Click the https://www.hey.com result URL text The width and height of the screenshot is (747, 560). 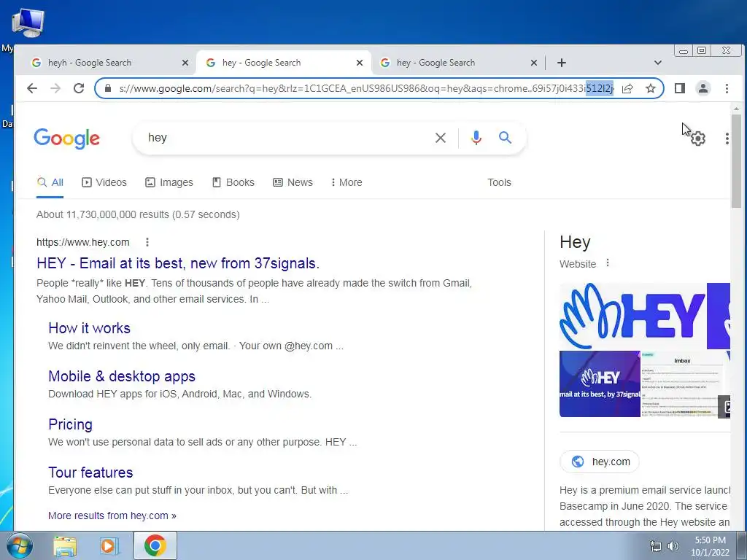(x=83, y=242)
